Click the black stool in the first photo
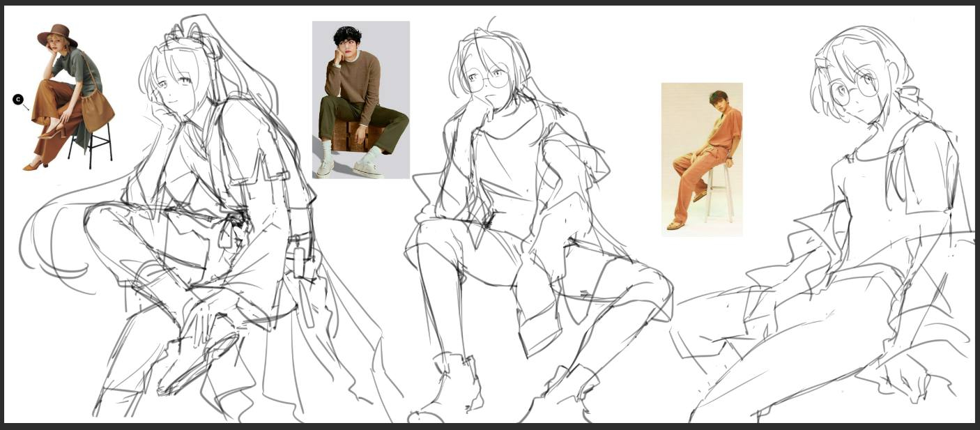Screen dimensions: 980x430 click(x=91, y=145)
